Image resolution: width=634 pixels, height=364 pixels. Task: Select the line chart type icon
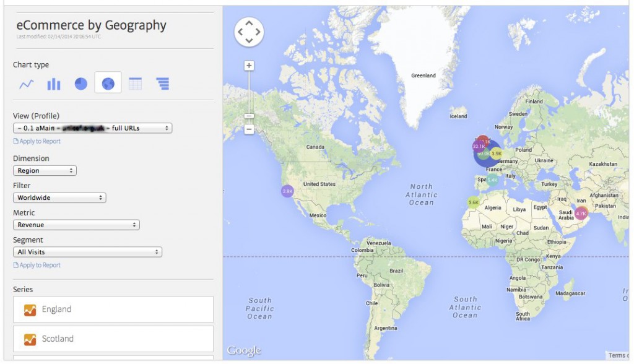click(27, 84)
